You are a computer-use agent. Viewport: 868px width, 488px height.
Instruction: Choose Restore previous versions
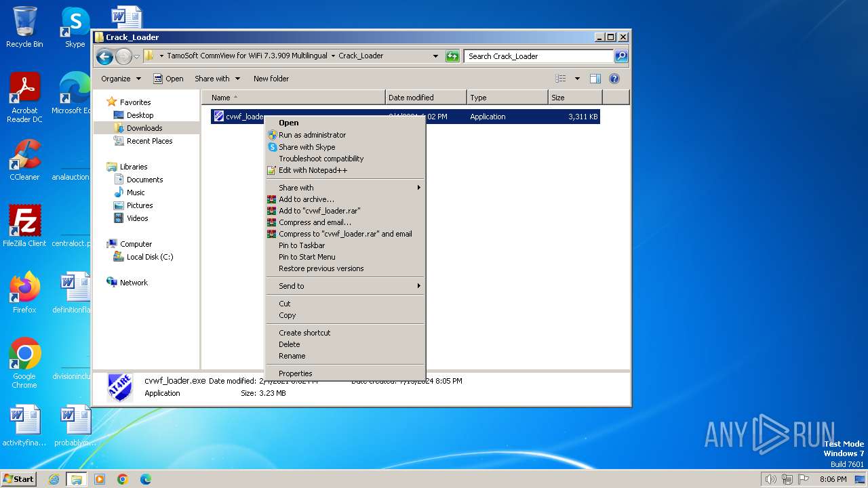click(344, 268)
